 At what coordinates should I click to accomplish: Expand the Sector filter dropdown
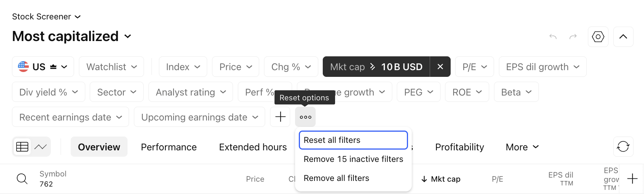pyautogui.click(x=117, y=92)
